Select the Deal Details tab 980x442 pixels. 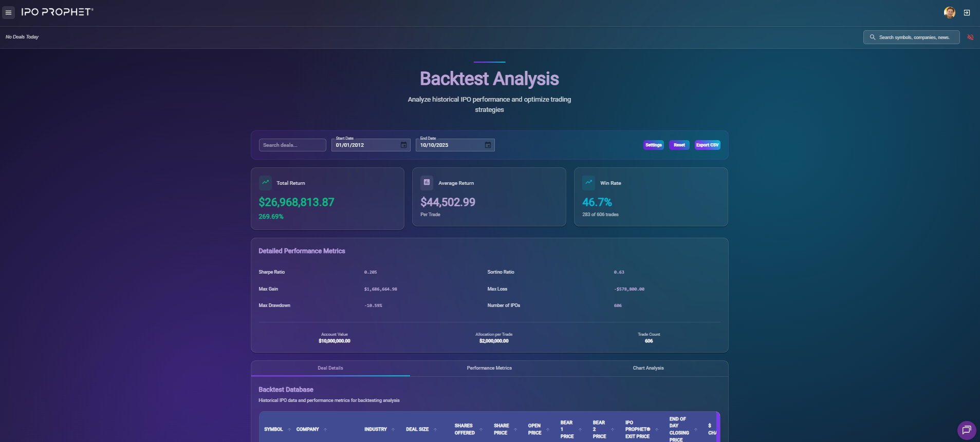pyautogui.click(x=330, y=368)
